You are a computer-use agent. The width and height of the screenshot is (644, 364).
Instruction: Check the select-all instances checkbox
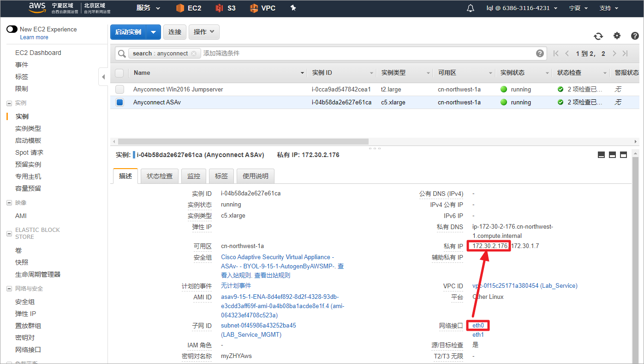[x=119, y=73]
